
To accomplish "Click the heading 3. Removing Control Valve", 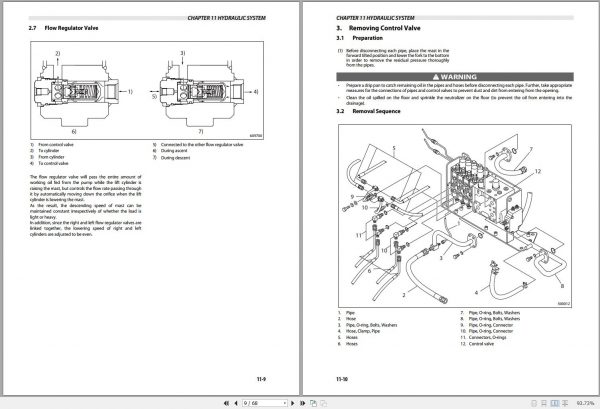I will pyautogui.click(x=378, y=28).
